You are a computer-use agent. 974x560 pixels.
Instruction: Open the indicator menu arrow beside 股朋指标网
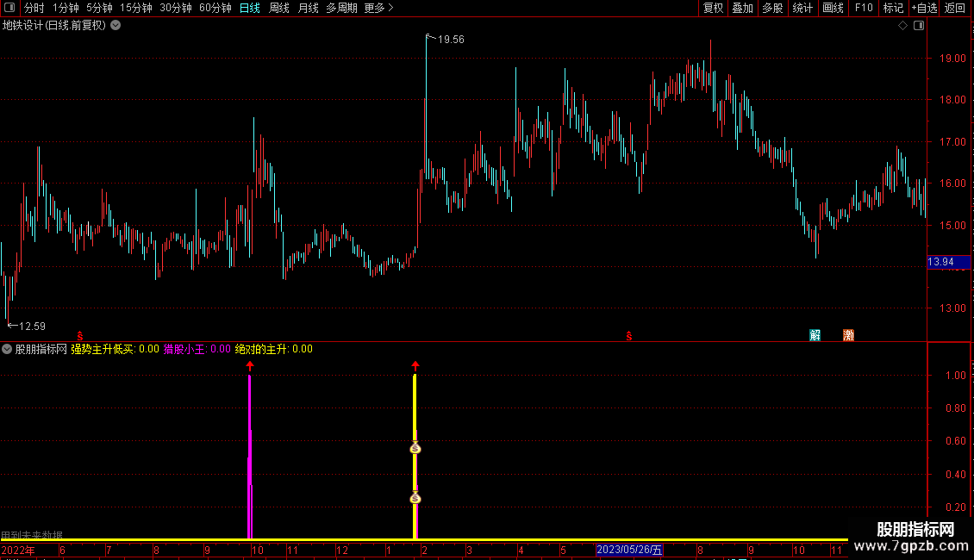pos(7,349)
